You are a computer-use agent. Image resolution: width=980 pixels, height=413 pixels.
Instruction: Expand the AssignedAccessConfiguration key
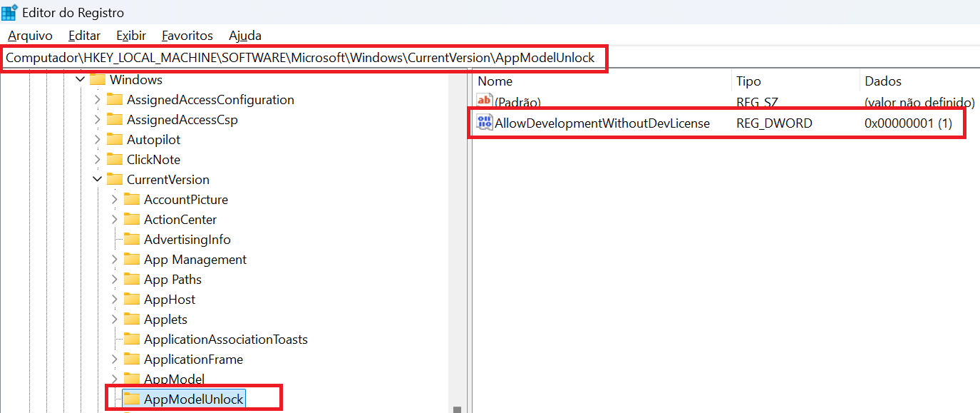point(98,100)
